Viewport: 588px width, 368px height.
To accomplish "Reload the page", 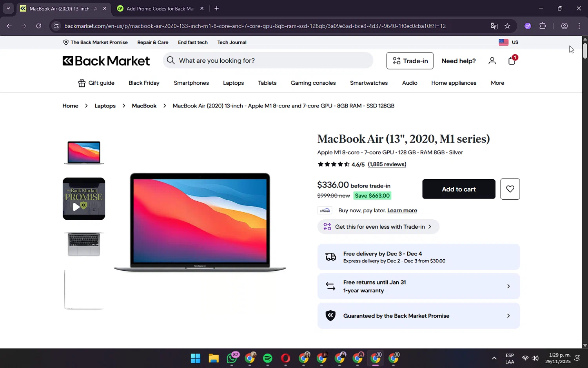I will point(38,26).
